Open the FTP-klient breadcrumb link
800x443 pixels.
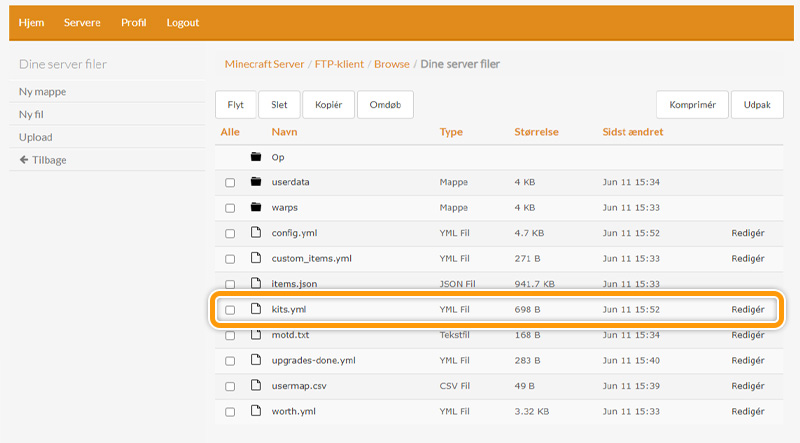(x=339, y=64)
